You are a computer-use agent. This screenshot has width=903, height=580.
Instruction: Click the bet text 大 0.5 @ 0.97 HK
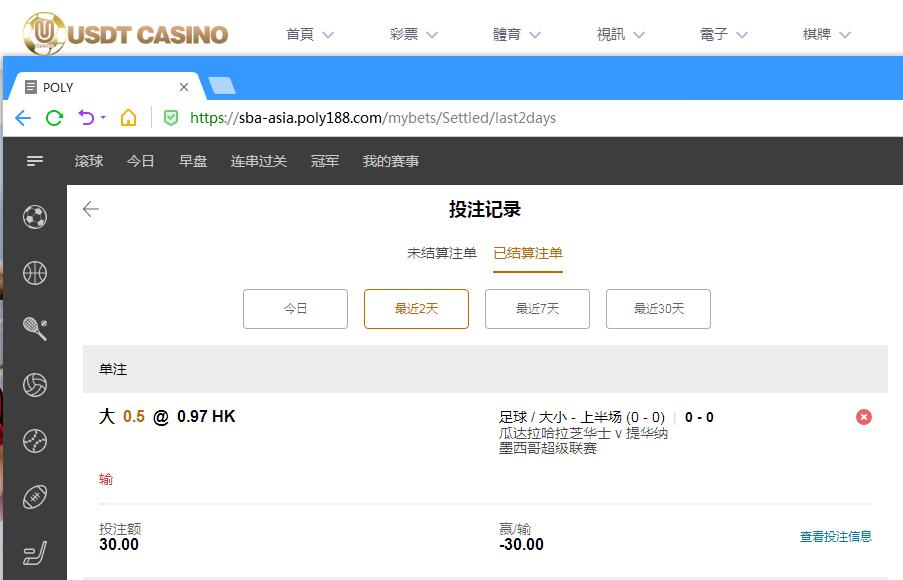click(167, 416)
